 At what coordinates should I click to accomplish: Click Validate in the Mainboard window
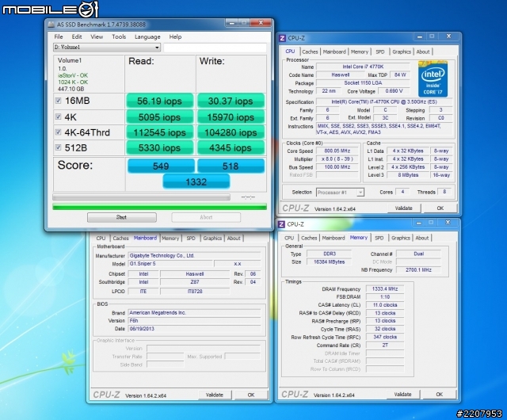click(x=215, y=395)
